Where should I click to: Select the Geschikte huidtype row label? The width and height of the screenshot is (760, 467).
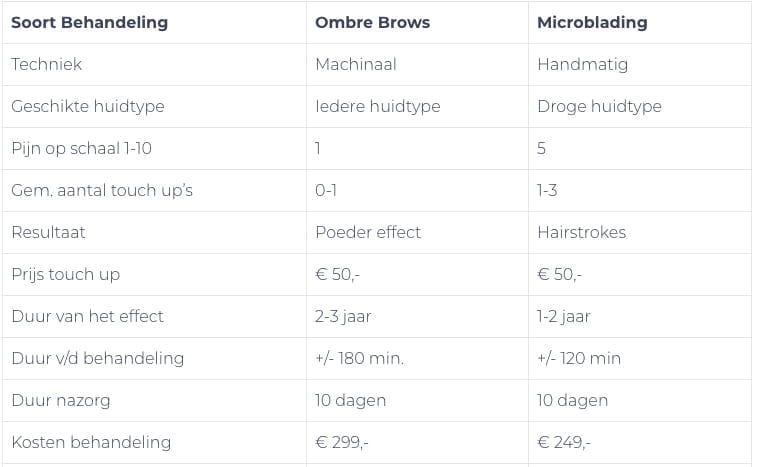pyautogui.click(x=88, y=106)
